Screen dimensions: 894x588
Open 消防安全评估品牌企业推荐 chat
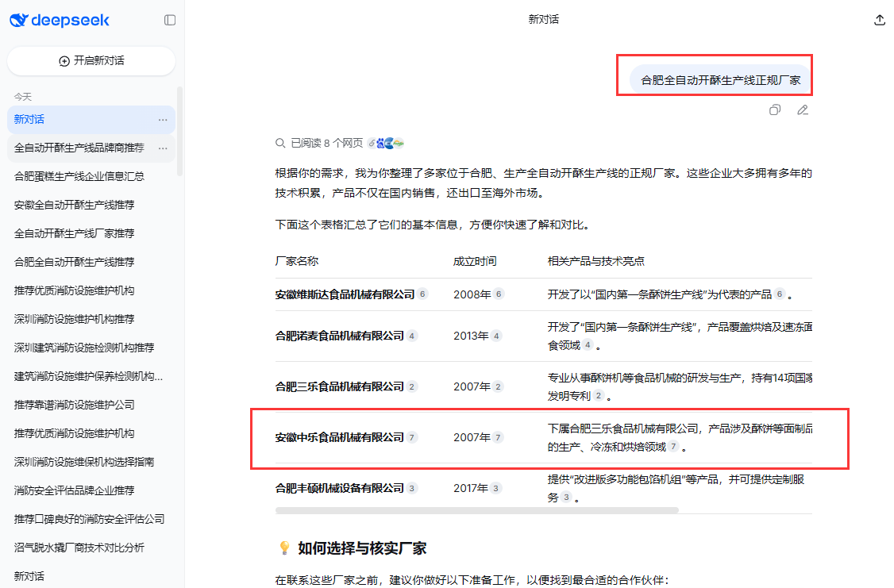point(75,490)
